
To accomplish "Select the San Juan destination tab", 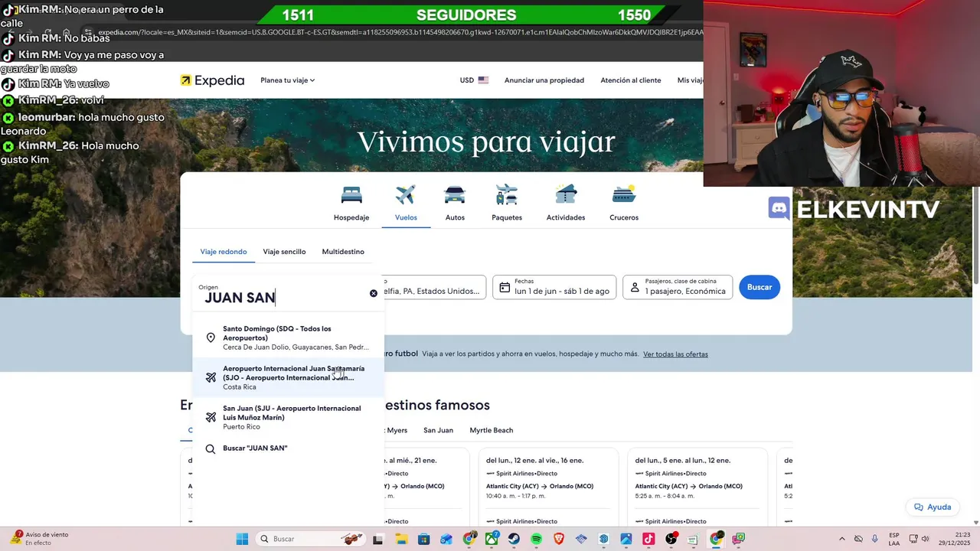I will 438,430.
